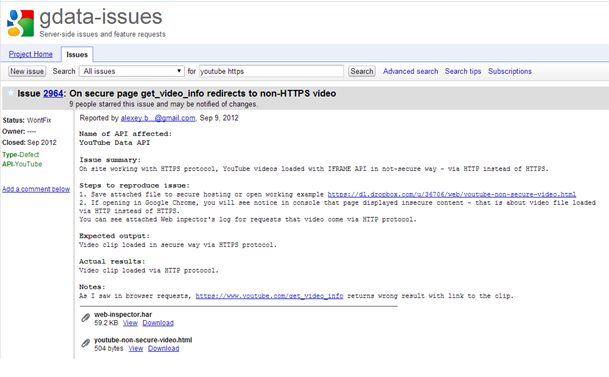609x377 pixels.
Task: Open the youtube.com/get_video_info link
Action: 269,296
